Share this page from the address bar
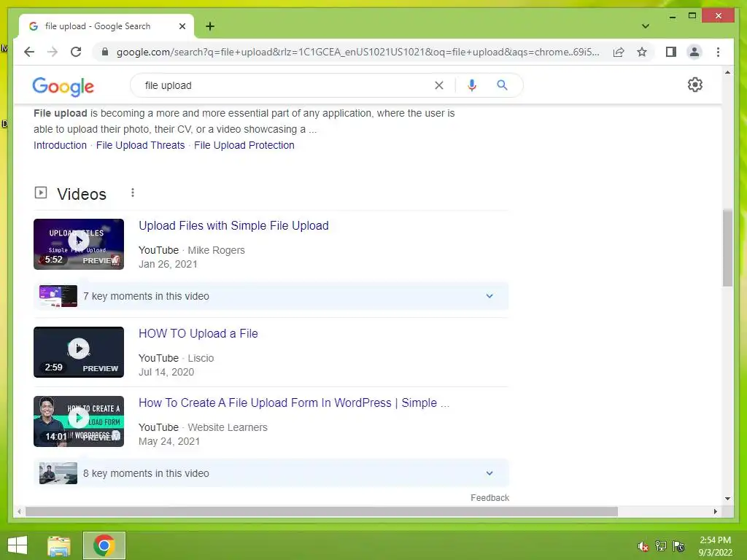 [x=619, y=52]
